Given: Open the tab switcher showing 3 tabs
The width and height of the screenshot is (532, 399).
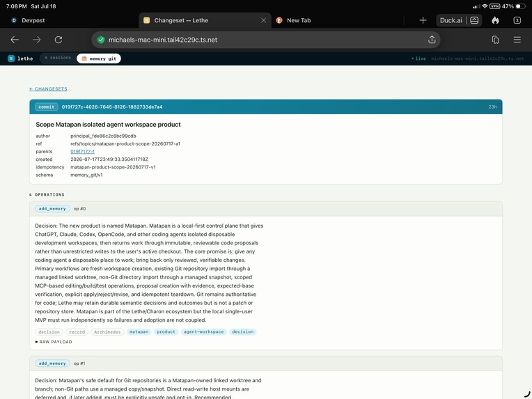Looking at the screenshot, I should click(x=517, y=20).
